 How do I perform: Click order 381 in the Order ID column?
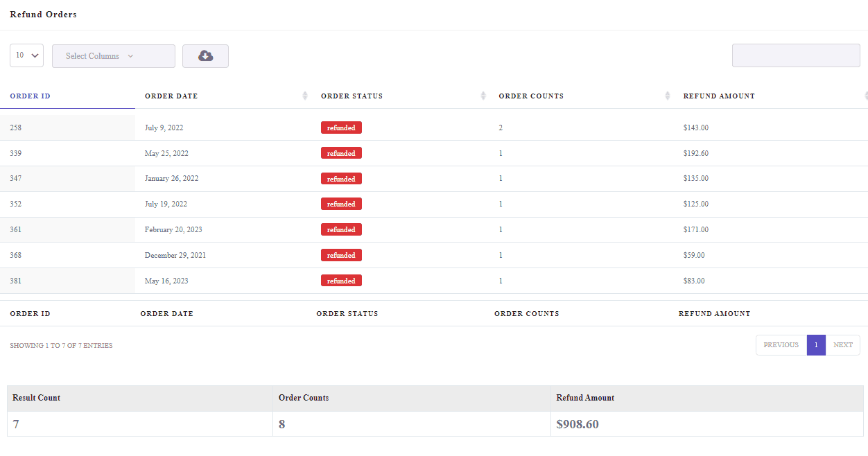click(x=15, y=280)
